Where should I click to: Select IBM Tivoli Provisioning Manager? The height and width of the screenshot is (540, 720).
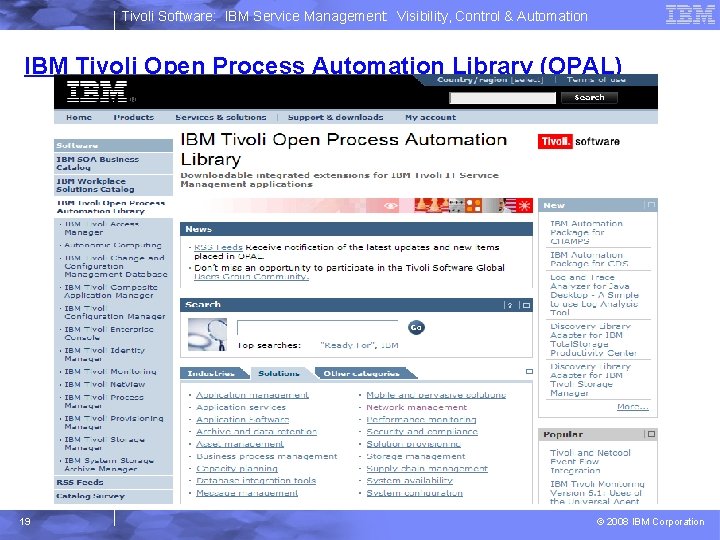(113, 422)
